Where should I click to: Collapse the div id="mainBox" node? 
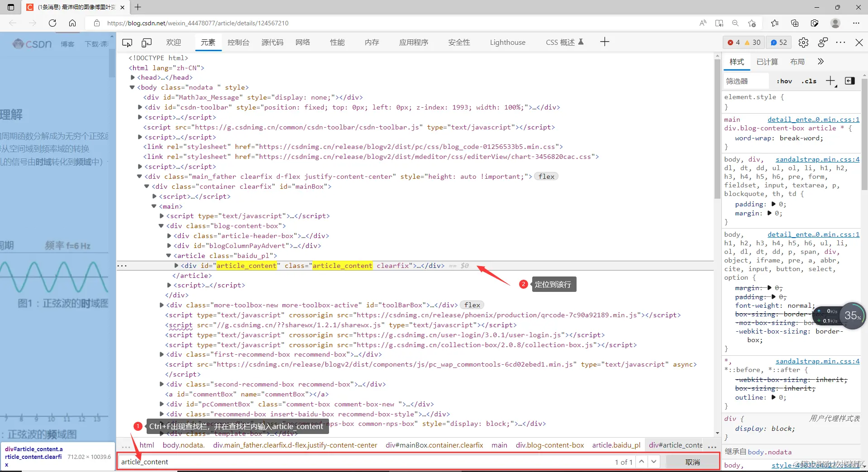147,186
